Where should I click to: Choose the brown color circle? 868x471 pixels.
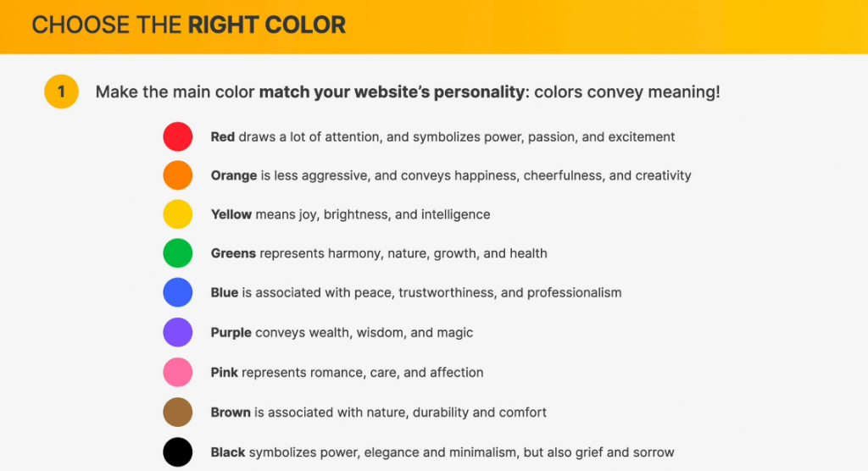[178, 413]
